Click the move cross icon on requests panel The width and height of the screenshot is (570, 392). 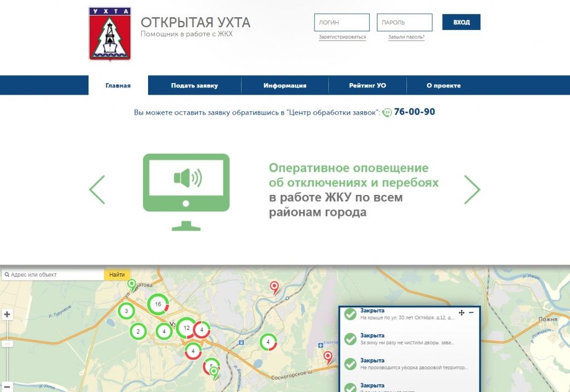[461, 313]
